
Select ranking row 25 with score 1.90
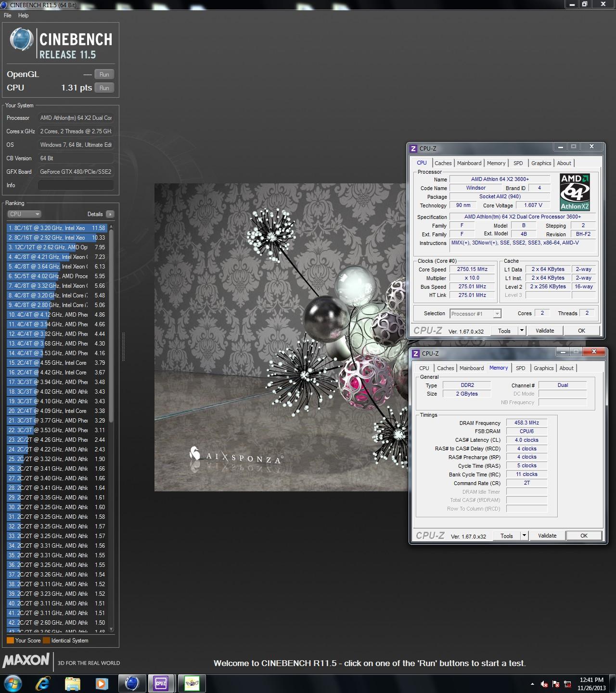click(x=57, y=459)
